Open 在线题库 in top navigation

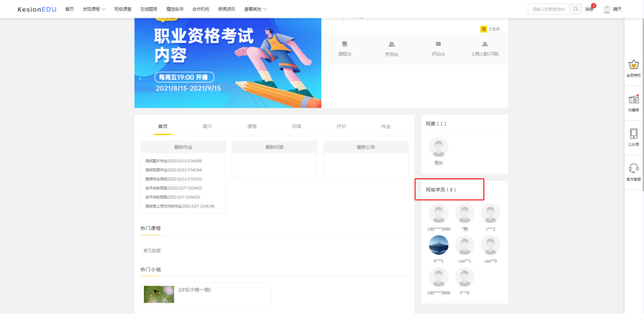tap(149, 9)
